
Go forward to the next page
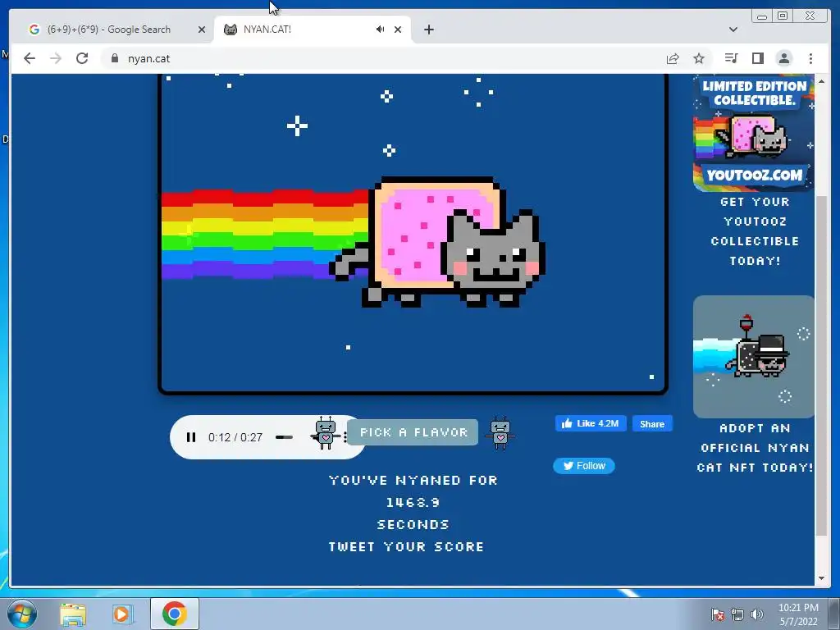[x=56, y=58]
